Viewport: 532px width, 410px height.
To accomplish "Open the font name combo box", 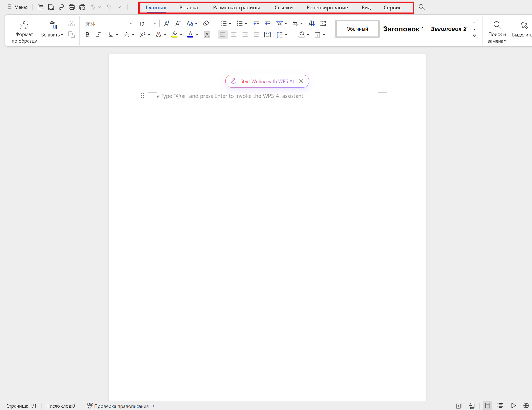I will click(109, 24).
